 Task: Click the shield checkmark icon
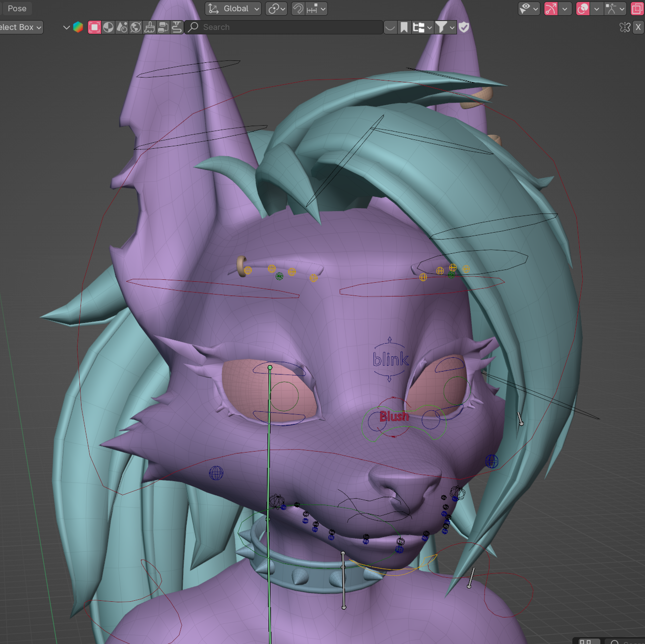click(x=464, y=27)
